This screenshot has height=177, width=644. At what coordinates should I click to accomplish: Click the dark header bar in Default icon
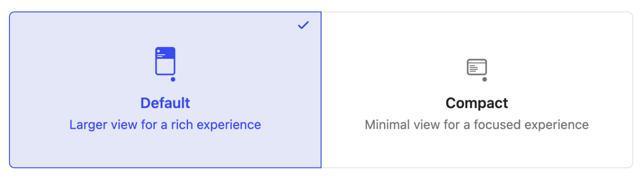(165, 53)
